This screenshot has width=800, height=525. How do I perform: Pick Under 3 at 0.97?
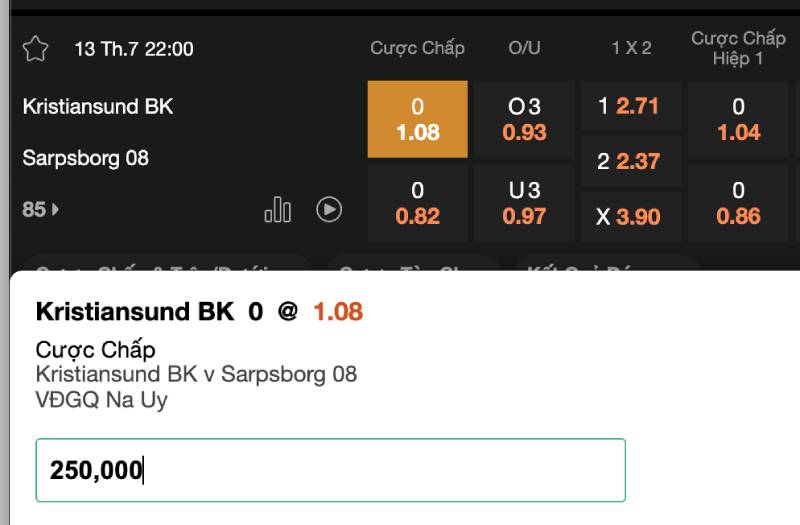click(524, 203)
